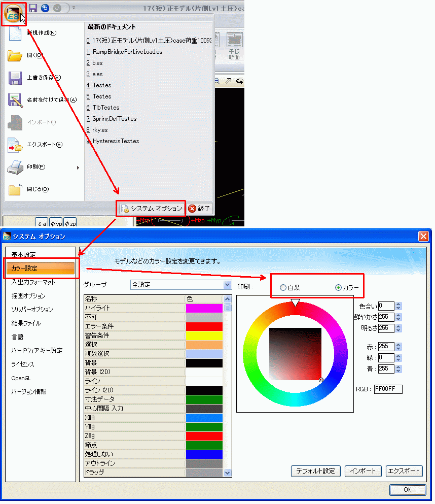This screenshot has height=504, width=435.
Task: Click the yellow 警告条件 color swatch
Action: (x=204, y=335)
